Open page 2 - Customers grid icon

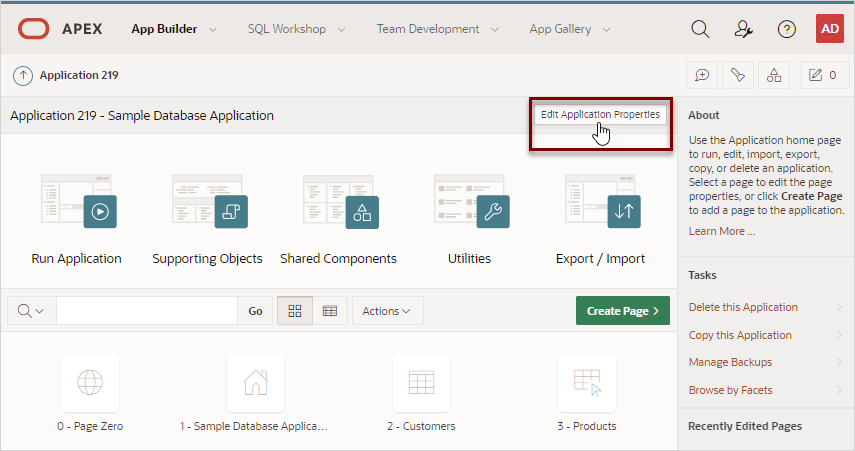(422, 383)
